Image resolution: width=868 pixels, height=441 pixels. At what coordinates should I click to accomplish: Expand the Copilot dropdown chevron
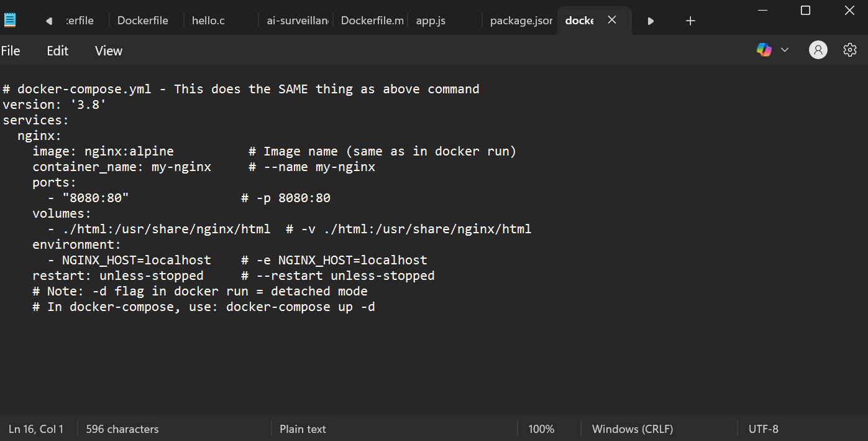[784, 50]
